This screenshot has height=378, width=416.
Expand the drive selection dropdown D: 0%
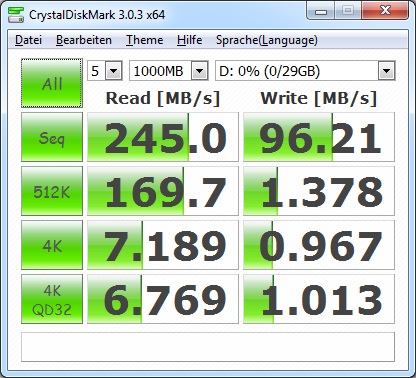(x=386, y=71)
